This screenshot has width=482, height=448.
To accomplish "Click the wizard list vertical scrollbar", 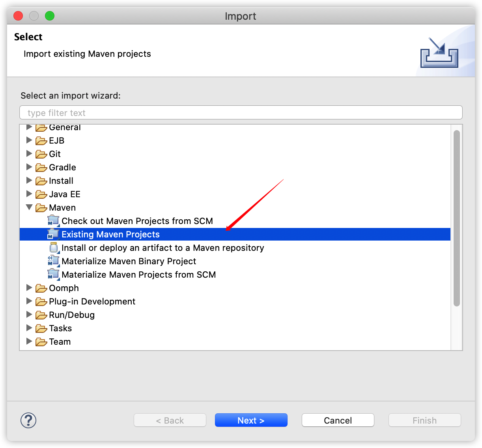I will [x=457, y=218].
